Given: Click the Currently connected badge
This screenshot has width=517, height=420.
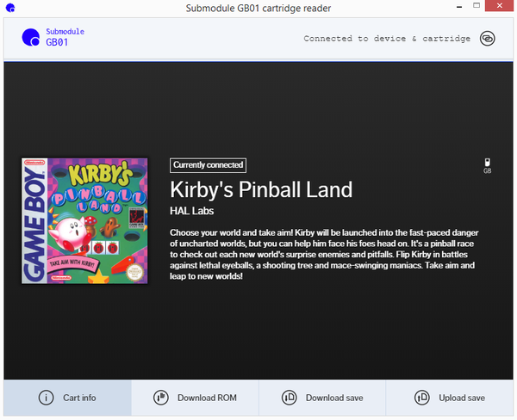Looking at the screenshot, I should coord(208,164).
